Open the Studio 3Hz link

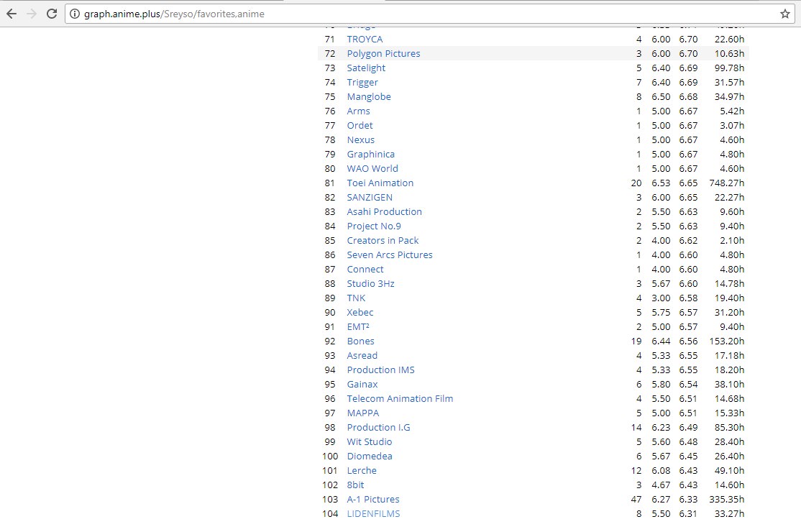point(371,283)
